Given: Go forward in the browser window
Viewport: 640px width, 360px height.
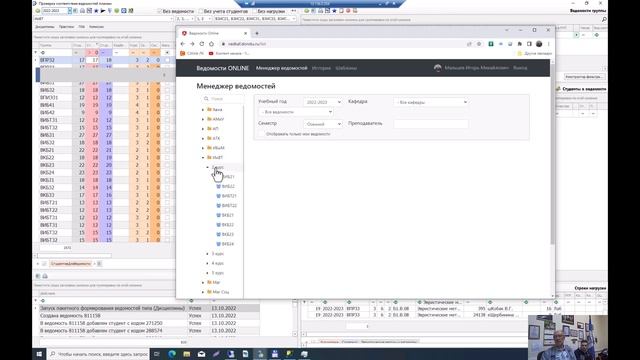Looking at the screenshot, I should (x=192, y=44).
